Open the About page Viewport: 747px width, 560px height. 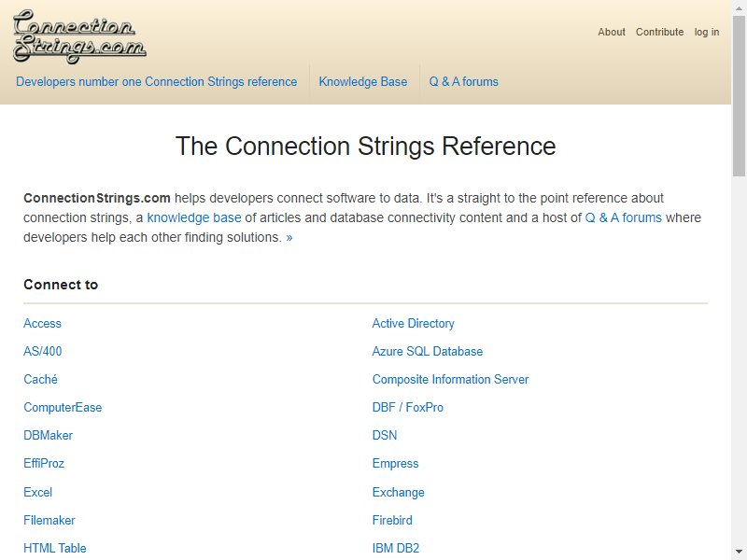click(x=612, y=32)
